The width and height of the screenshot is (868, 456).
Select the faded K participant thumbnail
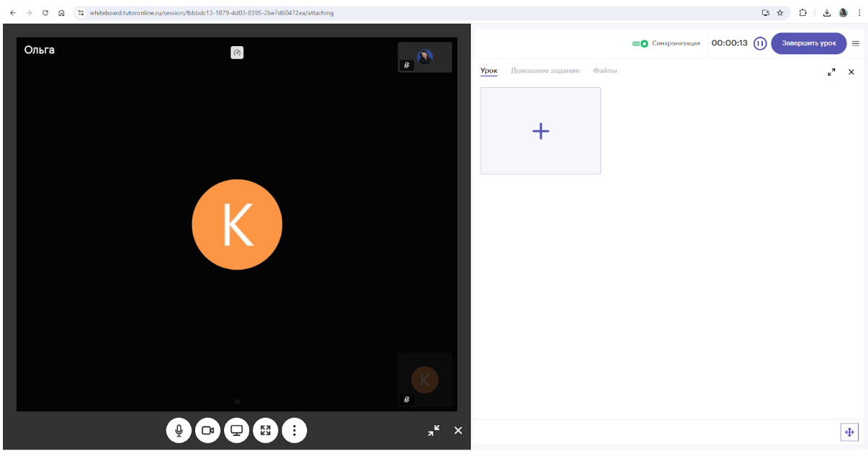click(x=425, y=379)
